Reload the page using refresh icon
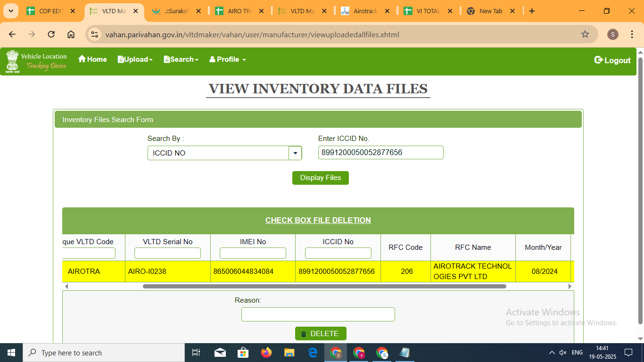Viewport: 644px width, 362px height. tap(51, 34)
